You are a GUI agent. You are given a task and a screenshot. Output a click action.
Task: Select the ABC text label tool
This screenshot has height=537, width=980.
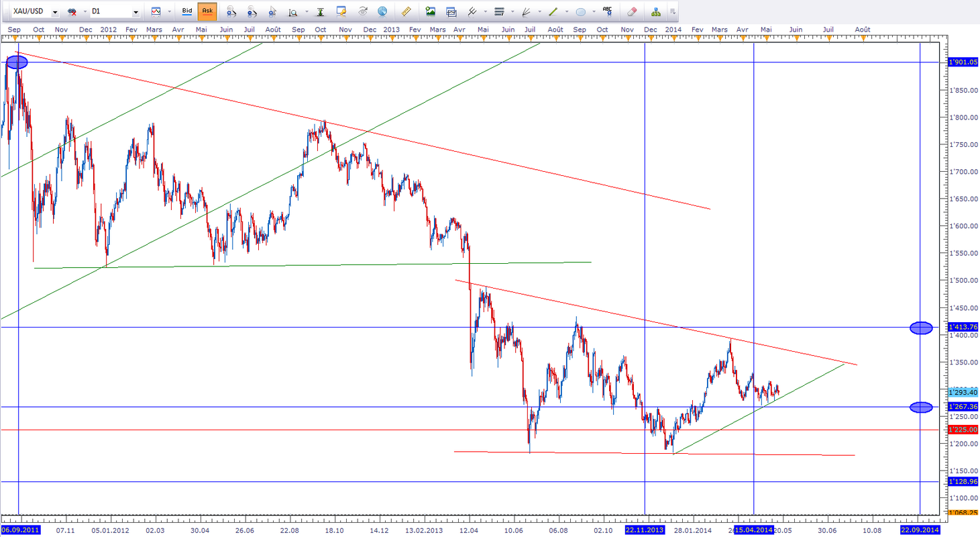608,11
